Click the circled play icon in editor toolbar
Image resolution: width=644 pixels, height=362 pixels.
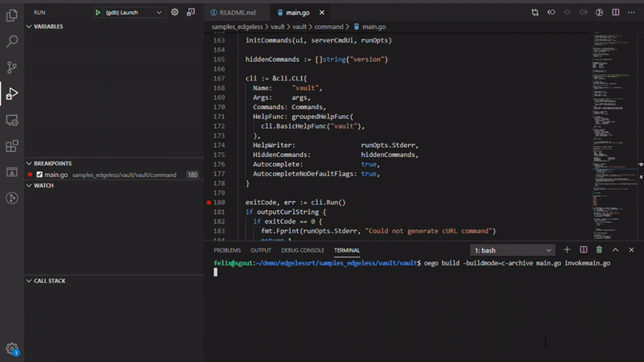599,13
